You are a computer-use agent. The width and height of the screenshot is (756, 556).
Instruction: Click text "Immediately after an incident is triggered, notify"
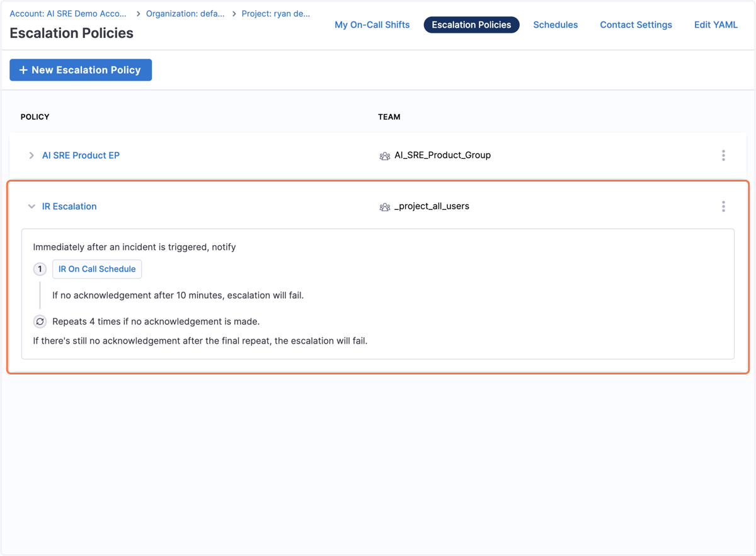point(134,247)
